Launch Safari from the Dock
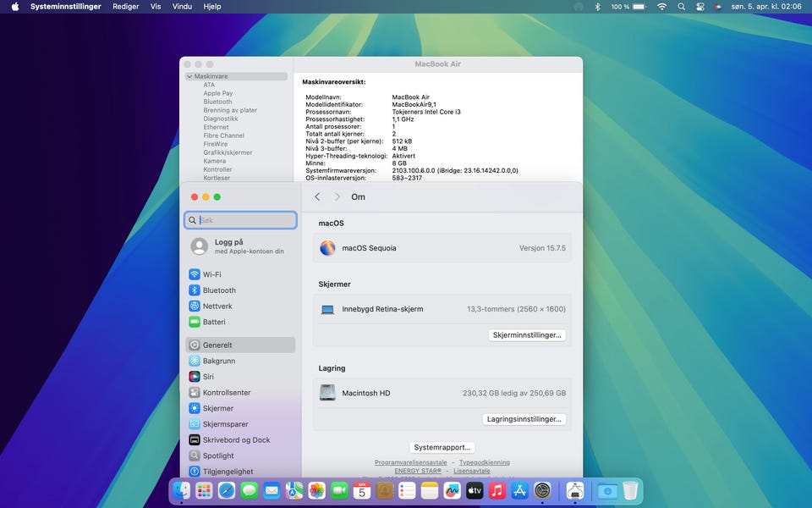This screenshot has width=812, height=508. click(227, 490)
